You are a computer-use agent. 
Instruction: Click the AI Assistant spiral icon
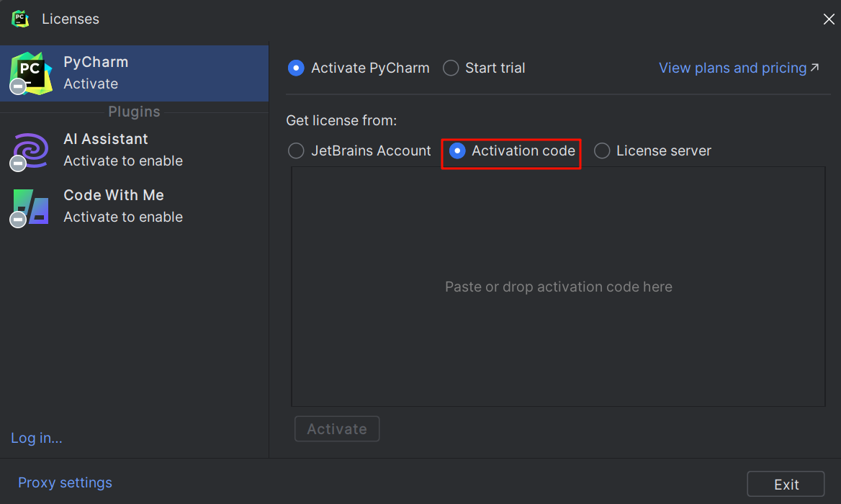click(x=30, y=151)
